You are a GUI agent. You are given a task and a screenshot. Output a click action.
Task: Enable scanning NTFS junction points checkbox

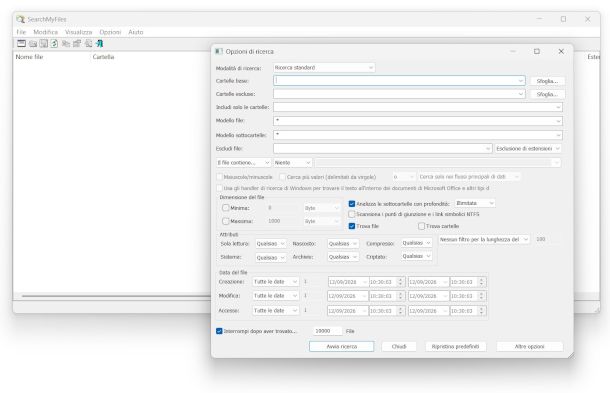coord(352,214)
